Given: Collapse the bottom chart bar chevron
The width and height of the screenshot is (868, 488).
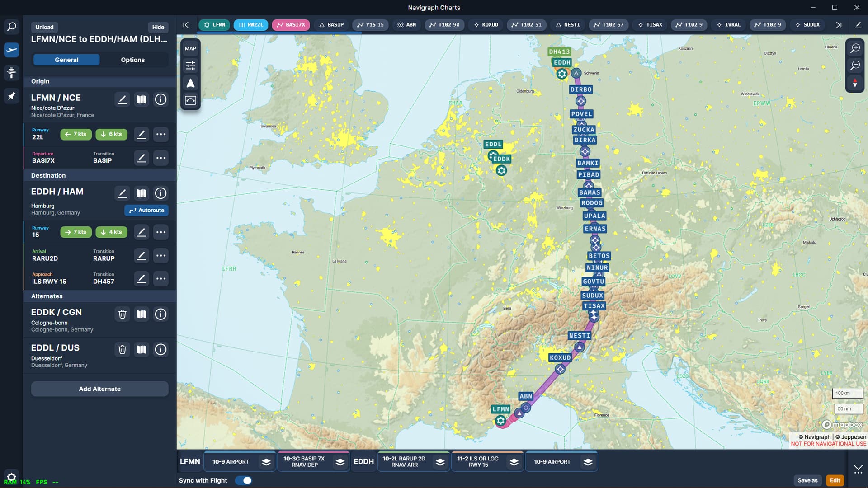Looking at the screenshot, I should pos(858,469).
